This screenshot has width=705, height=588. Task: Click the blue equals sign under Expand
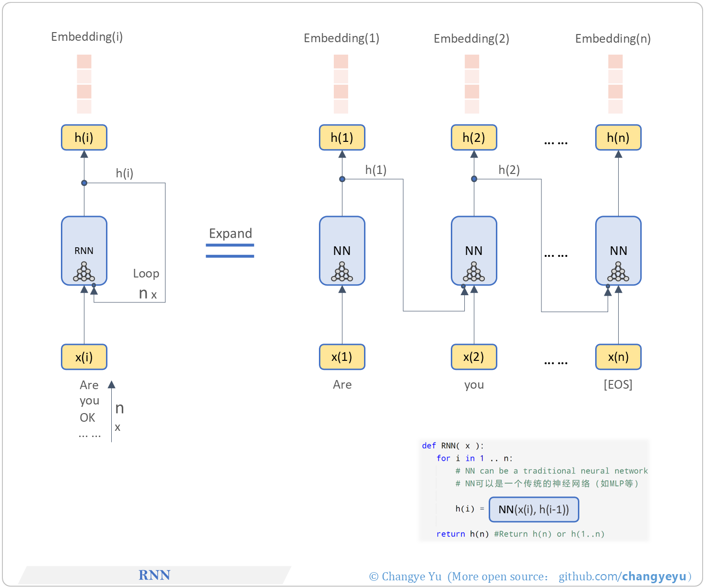[230, 251]
